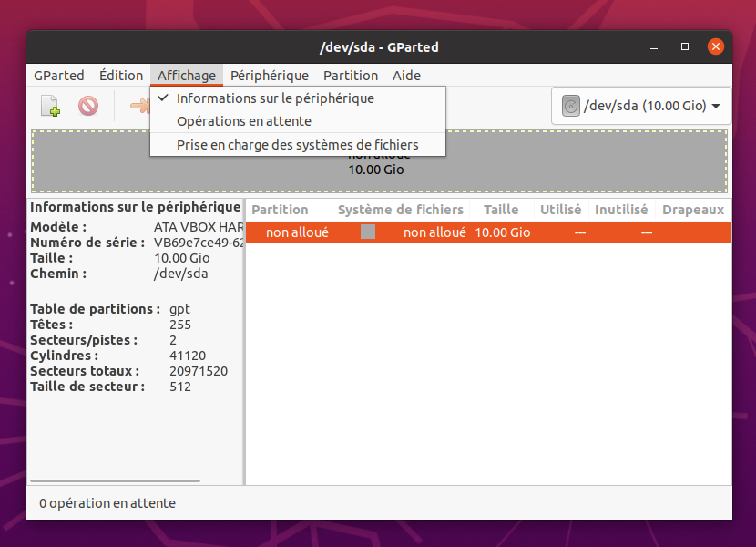Screen dimensions: 756x547
Task: Close the open Affichage menu
Action: coord(187,76)
